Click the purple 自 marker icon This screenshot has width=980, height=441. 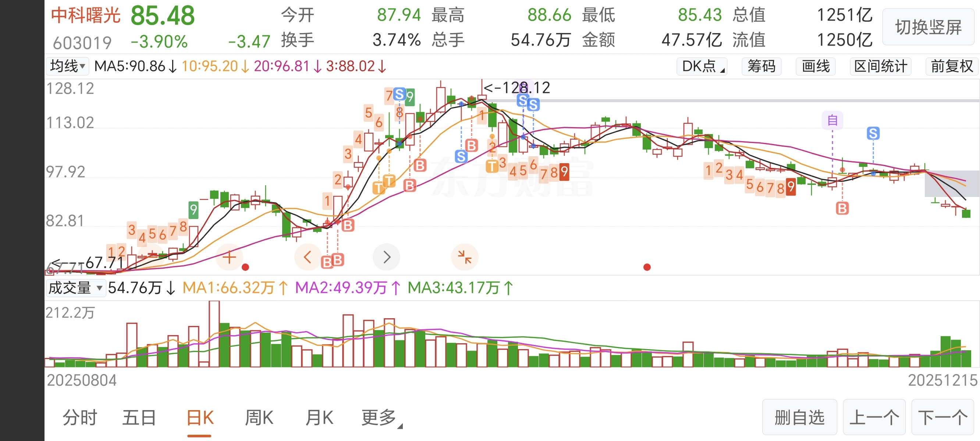click(x=832, y=121)
